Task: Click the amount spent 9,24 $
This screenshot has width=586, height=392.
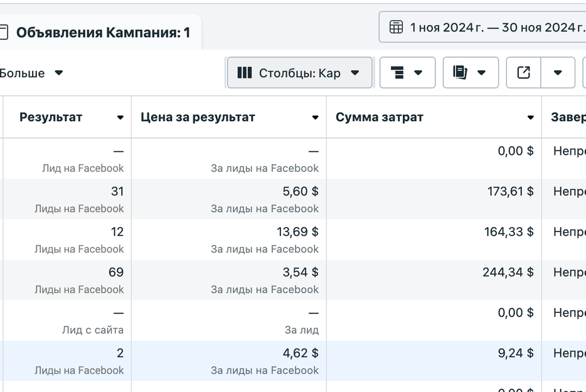Action: (x=516, y=352)
